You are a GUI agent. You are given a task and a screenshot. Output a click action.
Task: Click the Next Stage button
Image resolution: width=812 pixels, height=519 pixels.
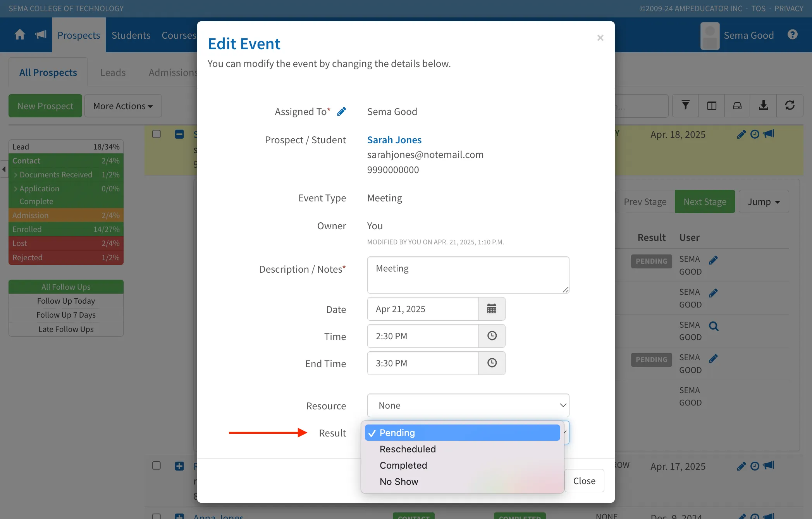click(x=705, y=201)
